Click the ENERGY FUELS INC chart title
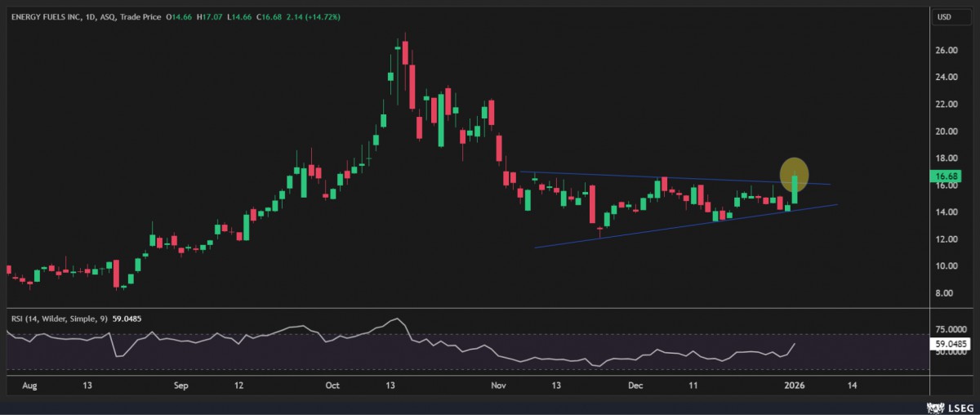This screenshot has width=980, height=415. pos(47,16)
